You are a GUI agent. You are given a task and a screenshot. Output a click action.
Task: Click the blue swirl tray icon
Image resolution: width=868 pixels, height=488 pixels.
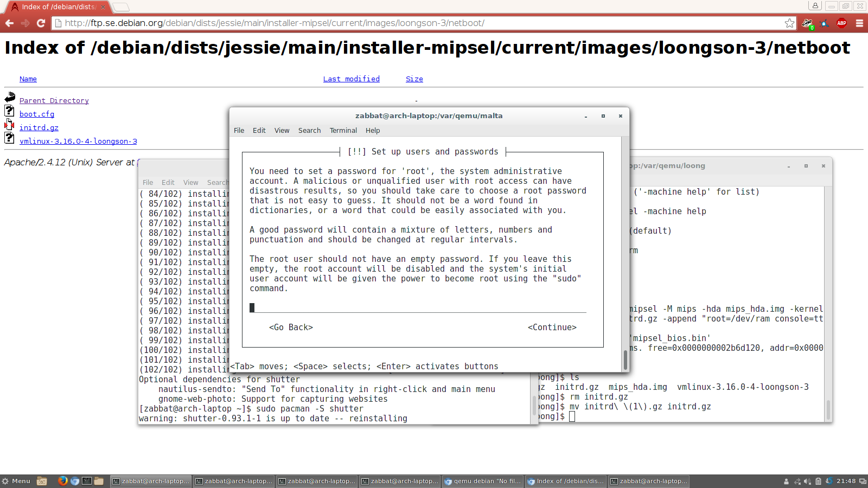pyautogui.click(x=829, y=481)
